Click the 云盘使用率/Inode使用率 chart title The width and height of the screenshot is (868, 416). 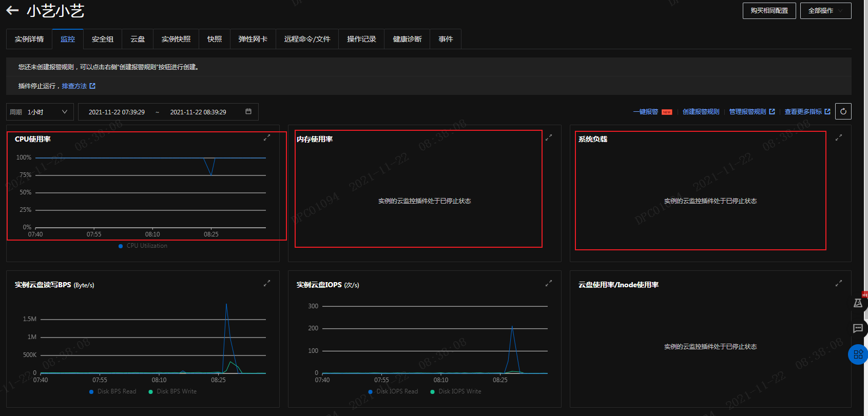tap(619, 285)
